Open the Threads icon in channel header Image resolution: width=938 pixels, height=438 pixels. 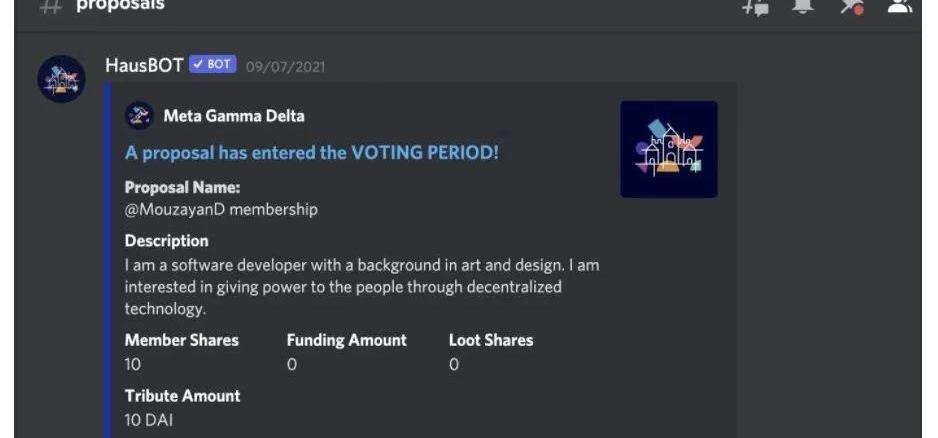(x=755, y=5)
